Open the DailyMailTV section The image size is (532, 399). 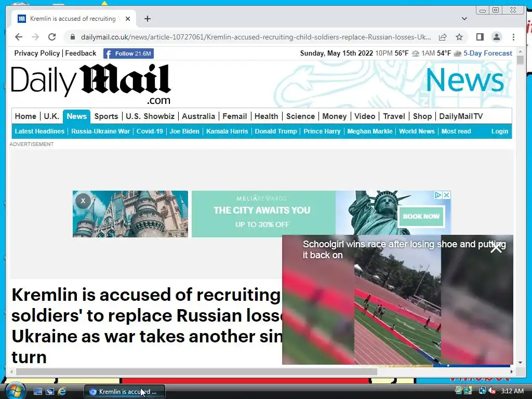pyautogui.click(x=461, y=116)
